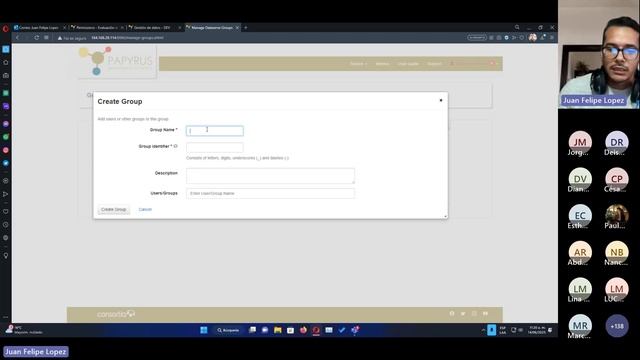Viewport: 640px width, 360px height.
Task: Reload the current page
Action: click(36, 38)
